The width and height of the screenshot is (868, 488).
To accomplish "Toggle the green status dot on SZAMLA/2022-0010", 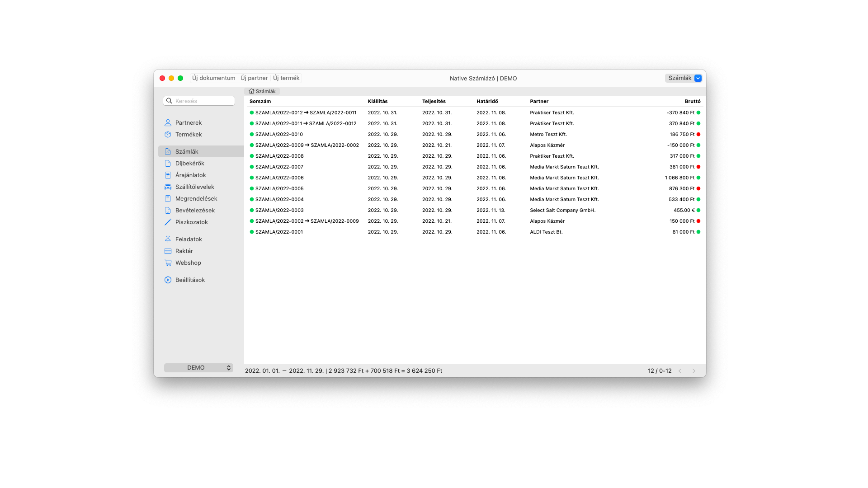I will click(252, 134).
